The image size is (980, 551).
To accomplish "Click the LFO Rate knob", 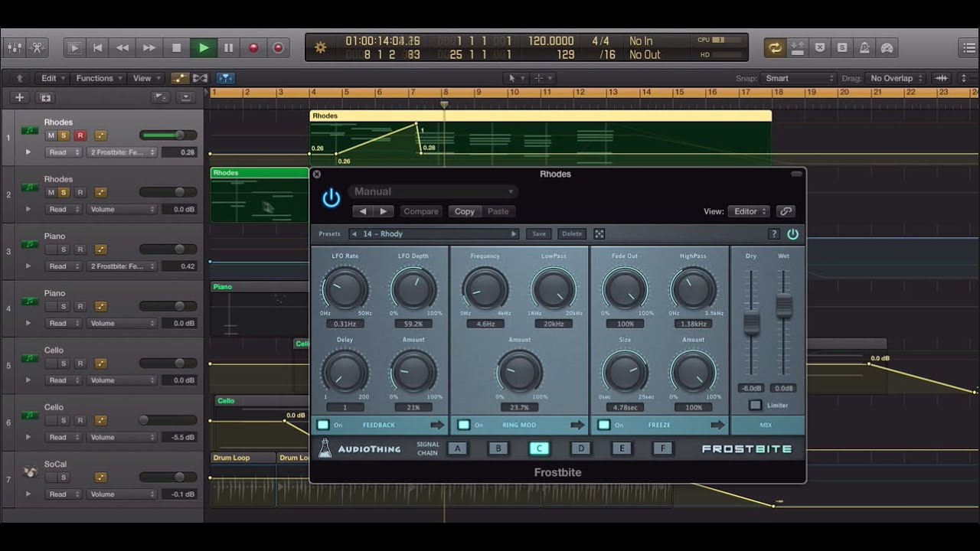I will coord(345,290).
